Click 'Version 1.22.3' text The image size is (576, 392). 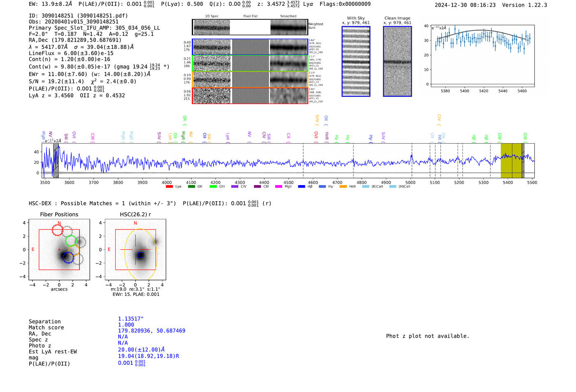[x=525, y=5]
